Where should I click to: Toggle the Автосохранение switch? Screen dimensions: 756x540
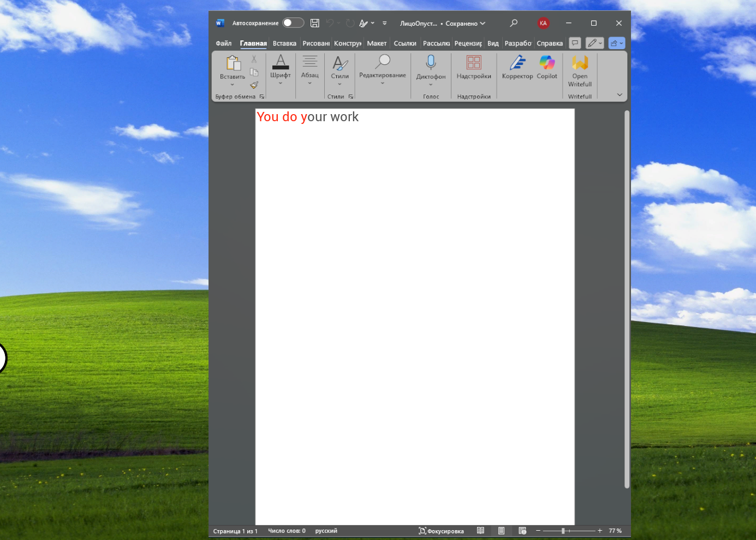point(293,23)
